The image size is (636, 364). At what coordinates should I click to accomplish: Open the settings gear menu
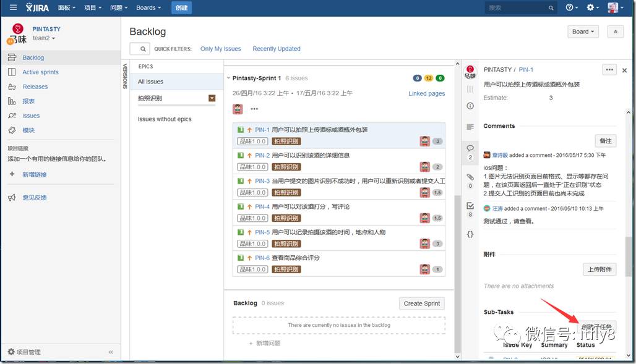(x=593, y=7)
